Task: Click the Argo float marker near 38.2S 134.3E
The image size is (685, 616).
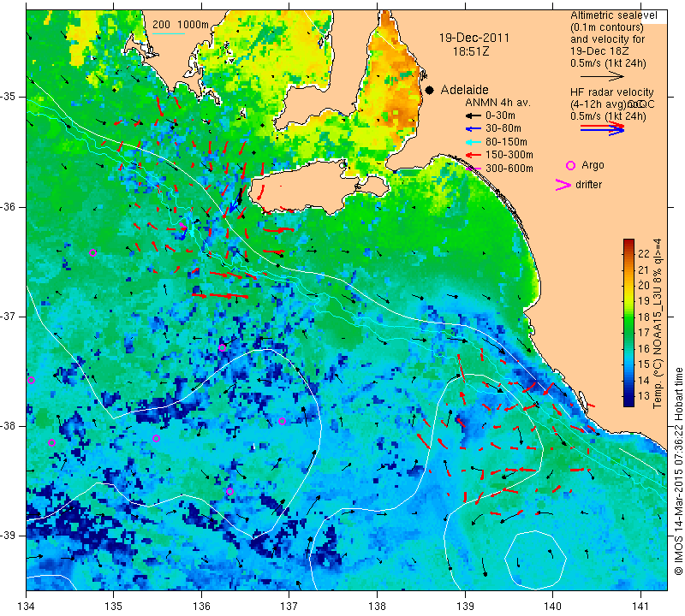Action: tap(51, 442)
